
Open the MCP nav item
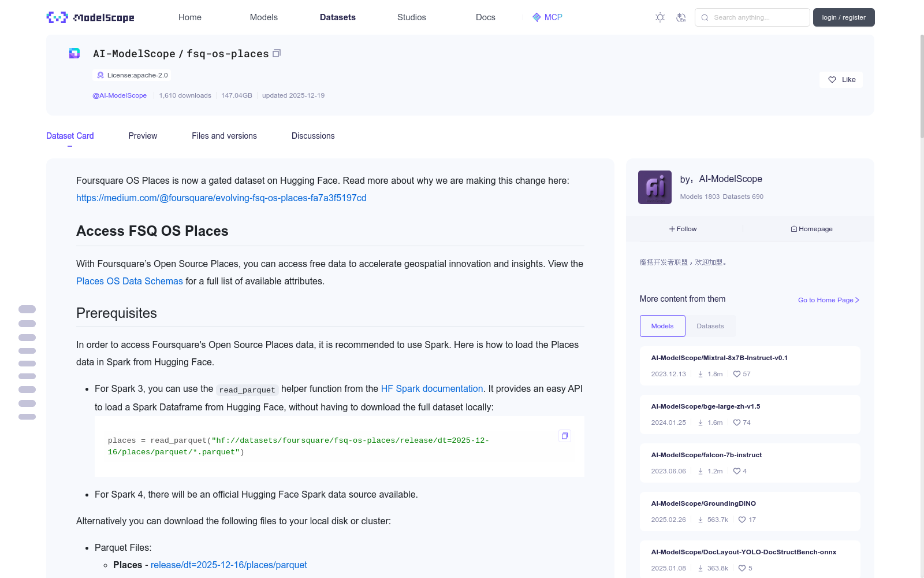[x=547, y=17]
